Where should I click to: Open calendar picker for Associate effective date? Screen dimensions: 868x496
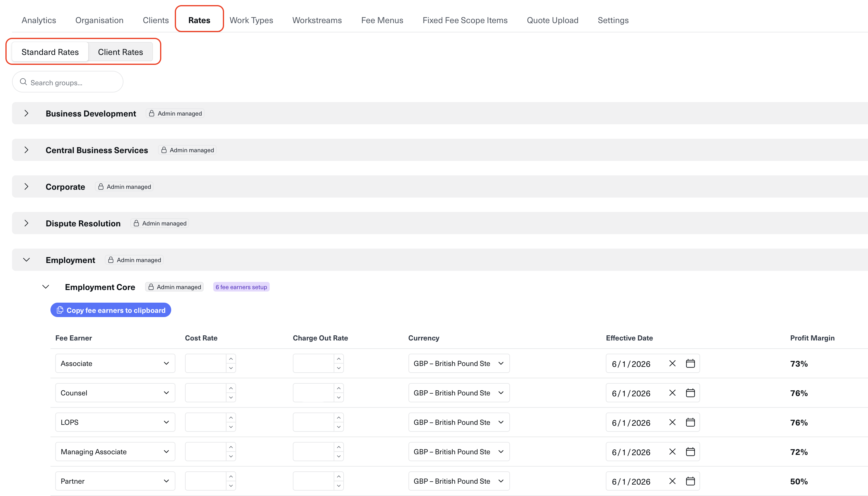tap(690, 364)
